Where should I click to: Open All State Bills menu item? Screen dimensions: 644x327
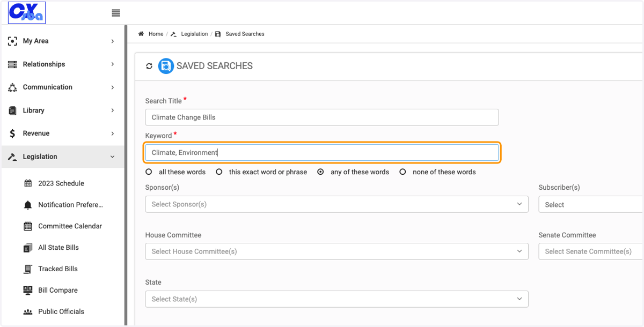pyautogui.click(x=58, y=248)
